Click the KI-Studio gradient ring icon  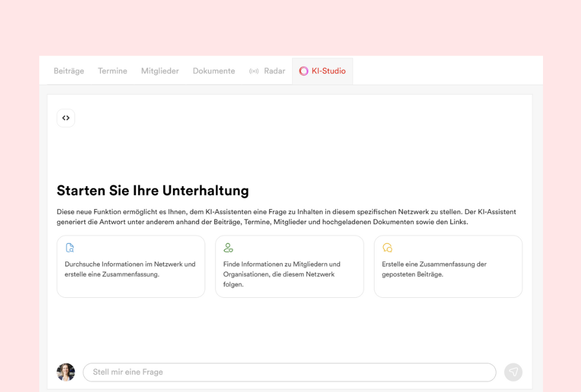tap(304, 71)
